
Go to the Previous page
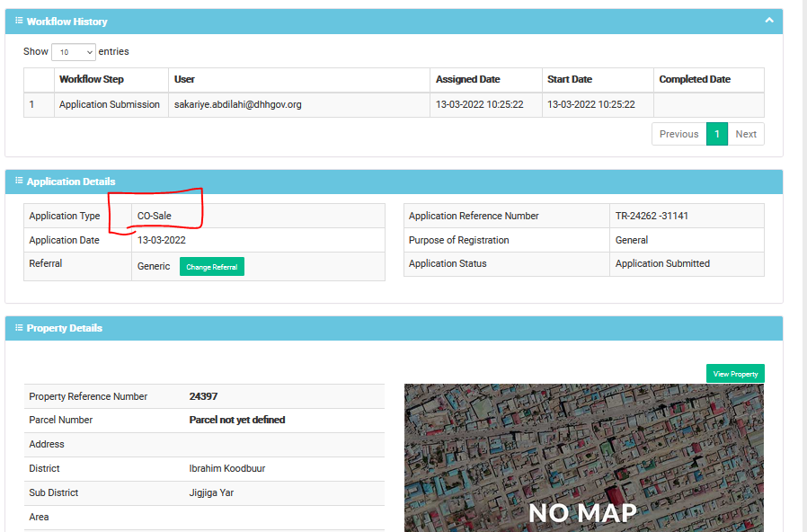click(678, 134)
